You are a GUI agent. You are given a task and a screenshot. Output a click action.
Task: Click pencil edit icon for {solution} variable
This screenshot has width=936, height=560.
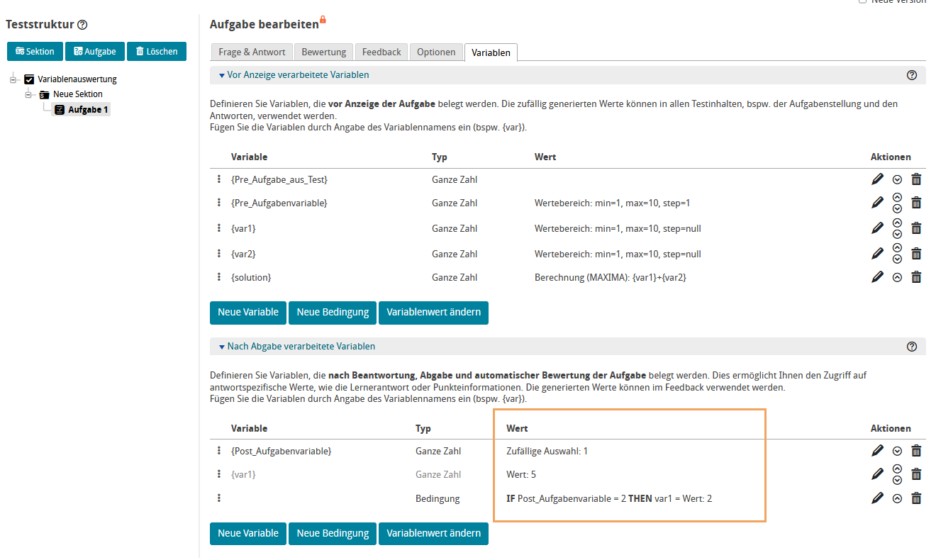coord(877,277)
